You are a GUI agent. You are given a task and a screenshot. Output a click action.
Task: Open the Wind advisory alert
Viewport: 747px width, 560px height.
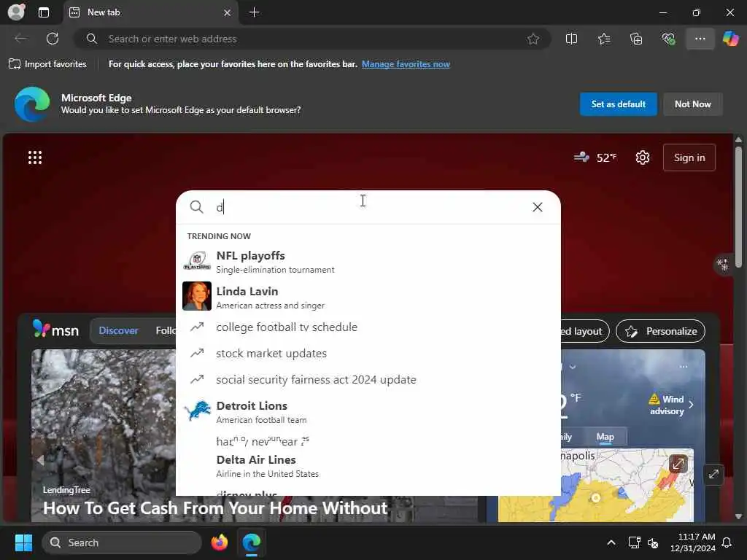(x=671, y=405)
